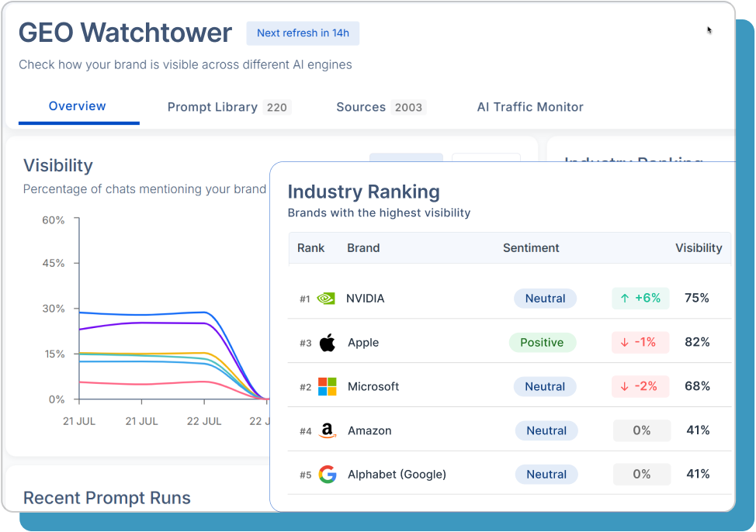Click the red down arrow in -2% badge
The height and width of the screenshot is (532, 756).
[625, 386]
